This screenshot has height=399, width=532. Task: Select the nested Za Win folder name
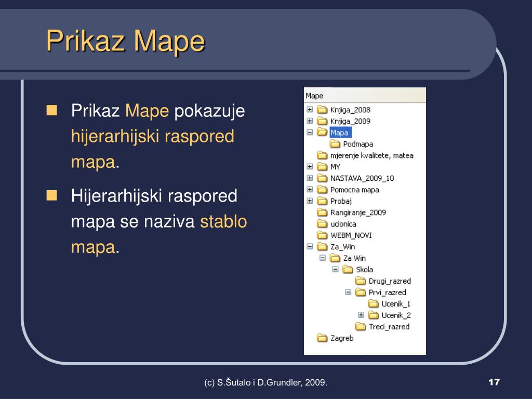click(x=354, y=258)
